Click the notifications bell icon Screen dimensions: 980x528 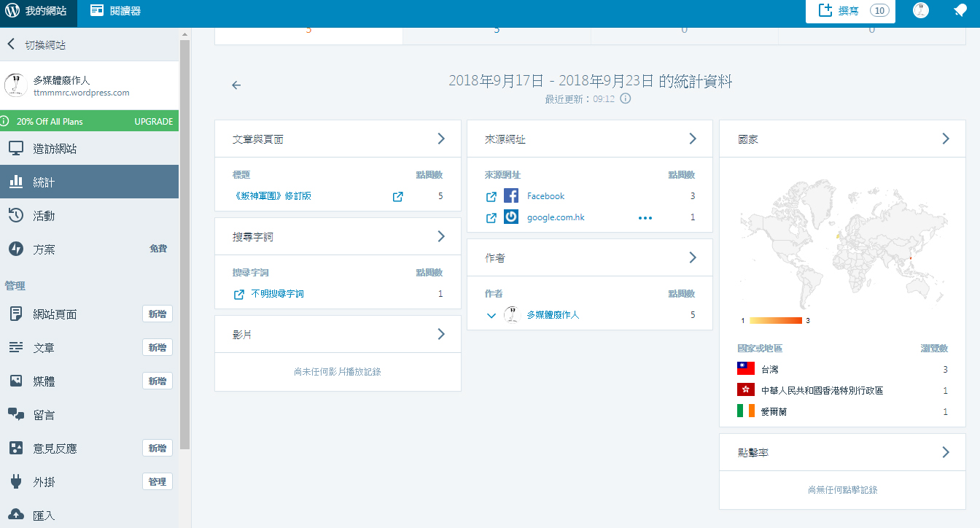(x=960, y=11)
